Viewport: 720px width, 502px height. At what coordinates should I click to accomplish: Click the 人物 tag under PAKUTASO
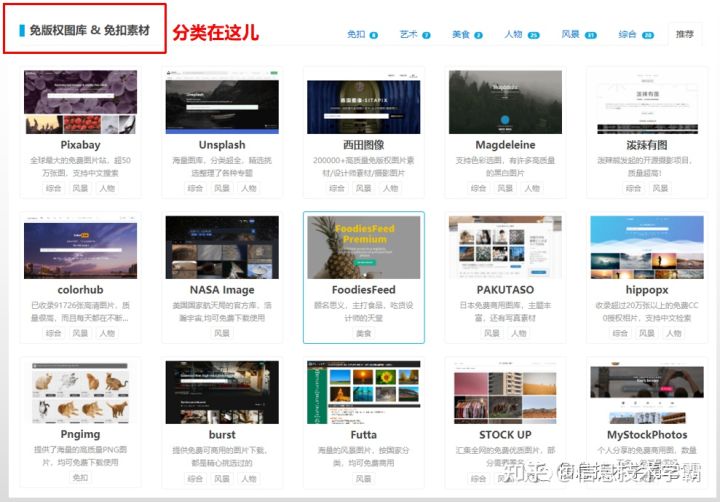pos(519,333)
